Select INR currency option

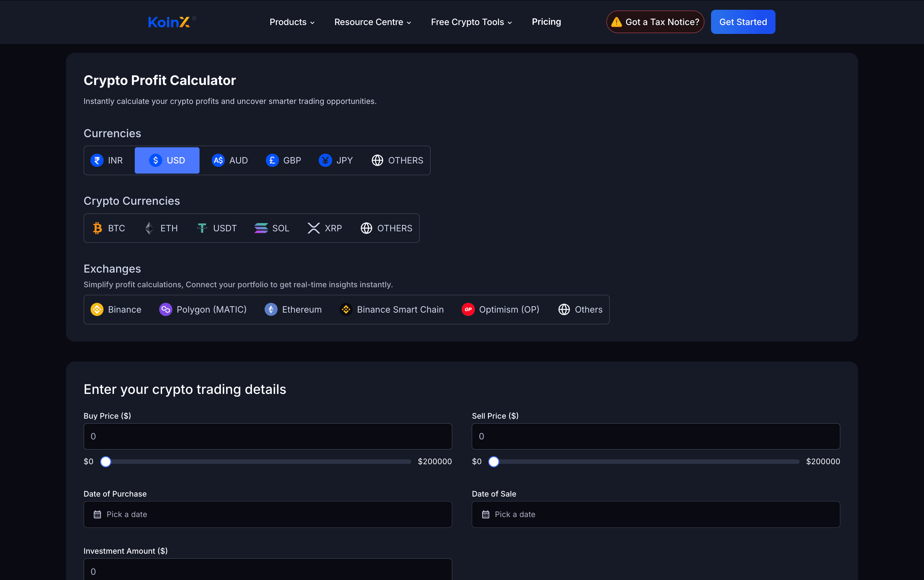click(x=107, y=160)
